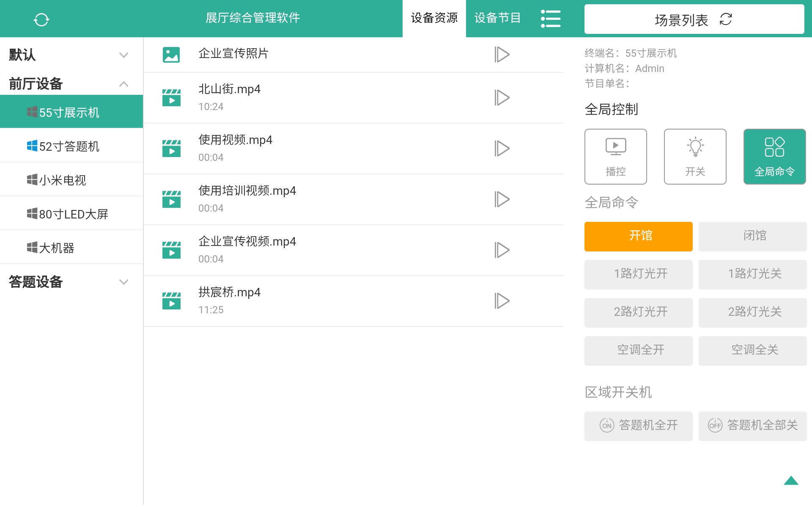Play 拱宸桥.mp4 with its play button

pos(502,301)
